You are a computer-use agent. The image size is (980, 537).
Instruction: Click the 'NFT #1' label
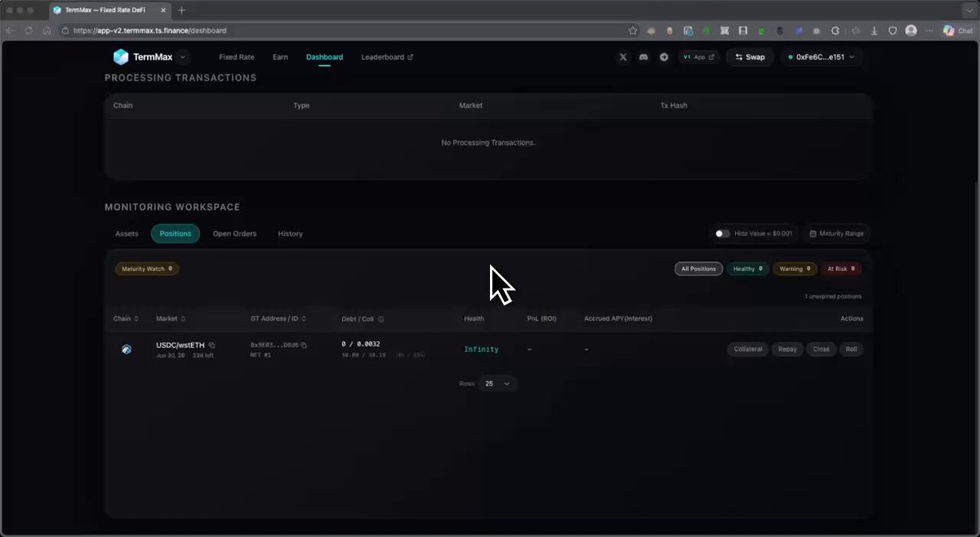tap(260, 355)
